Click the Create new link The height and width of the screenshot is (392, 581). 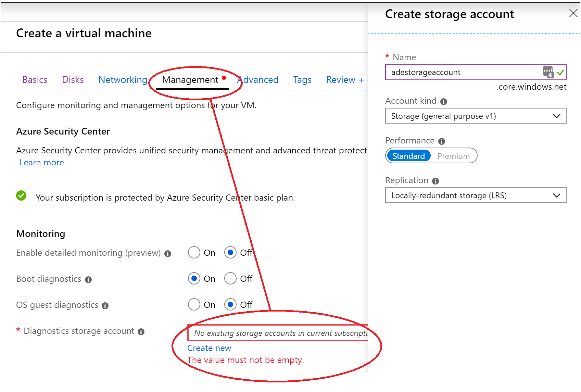pyautogui.click(x=209, y=348)
